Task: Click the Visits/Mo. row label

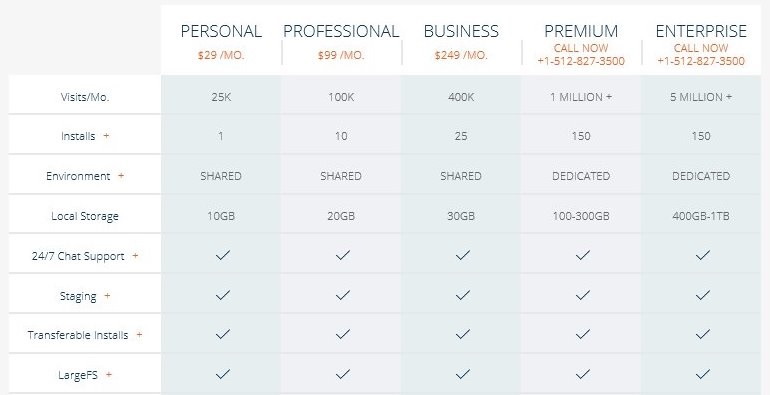Action: [x=85, y=97]
